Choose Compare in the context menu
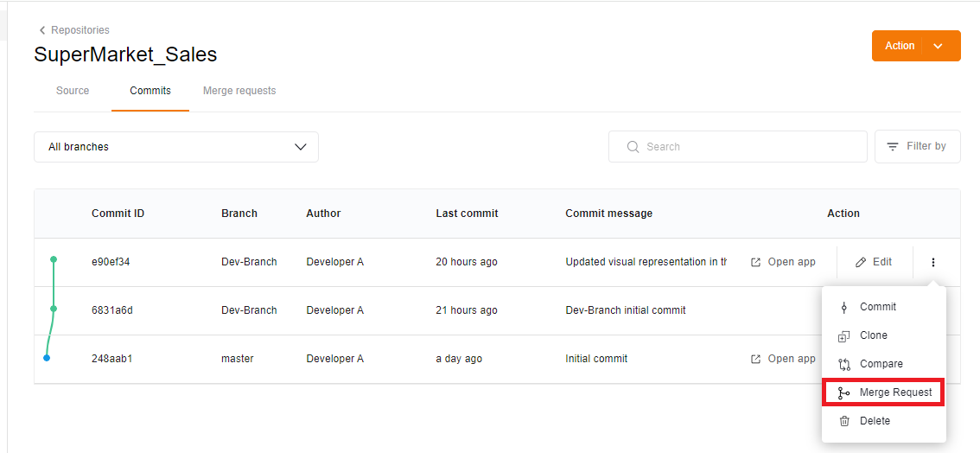 [881, 364]
